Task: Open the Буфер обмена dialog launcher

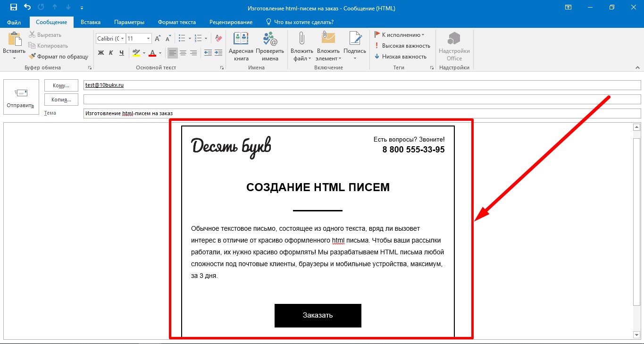Action: [x=90, y=68]
